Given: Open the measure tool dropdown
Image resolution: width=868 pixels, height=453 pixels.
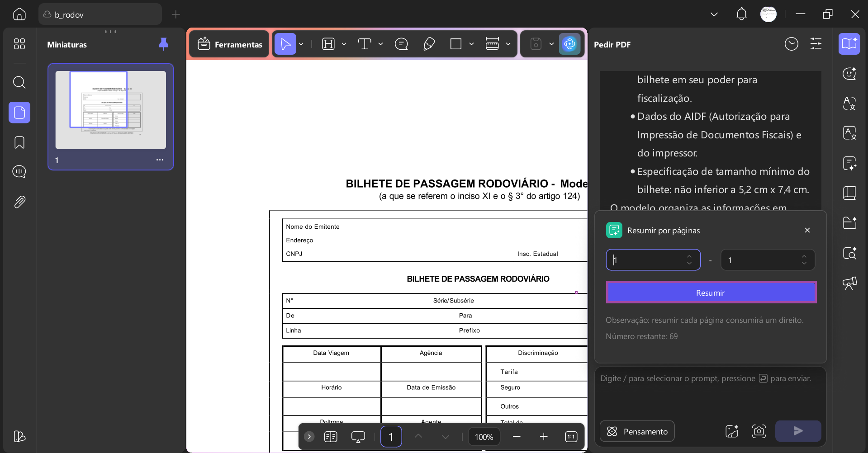Looking at the screenshot, I should [x=508, y=44].
